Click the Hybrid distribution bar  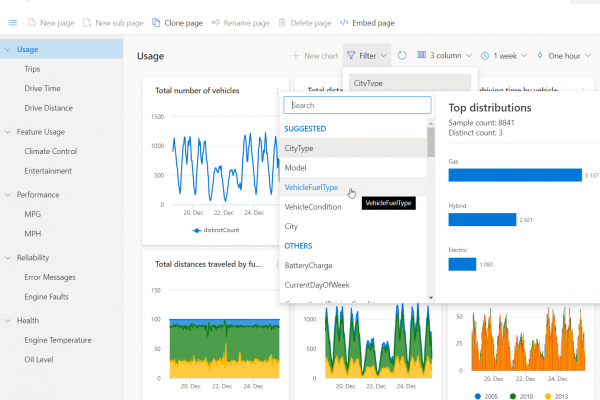click(x=482, y=219)
